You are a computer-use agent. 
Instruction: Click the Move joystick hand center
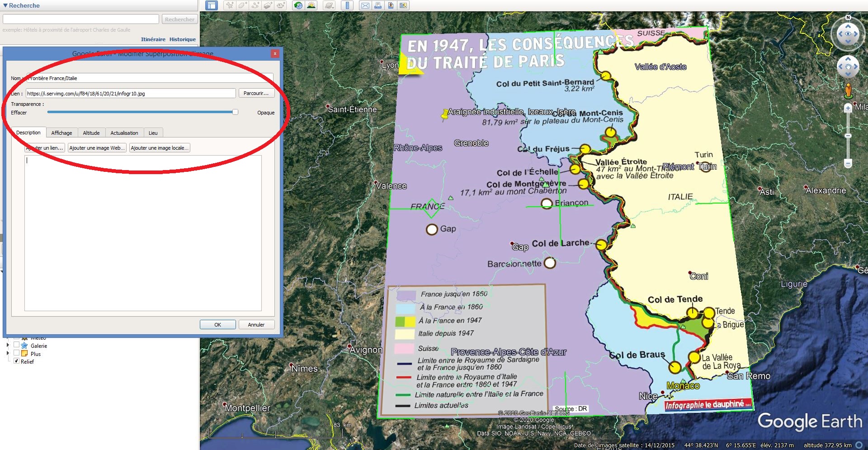pos(848,66)
